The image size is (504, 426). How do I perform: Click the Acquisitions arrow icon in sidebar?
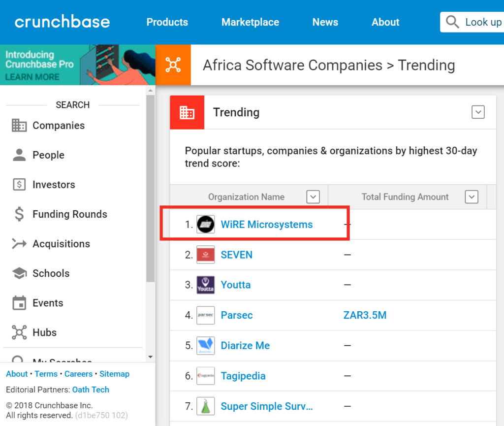(19, 244)
